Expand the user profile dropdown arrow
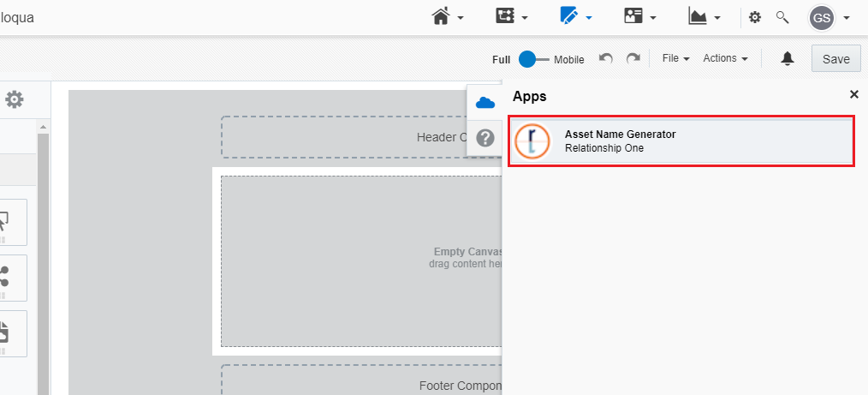Viewport: 868px width, 395px height. point(846,18)
